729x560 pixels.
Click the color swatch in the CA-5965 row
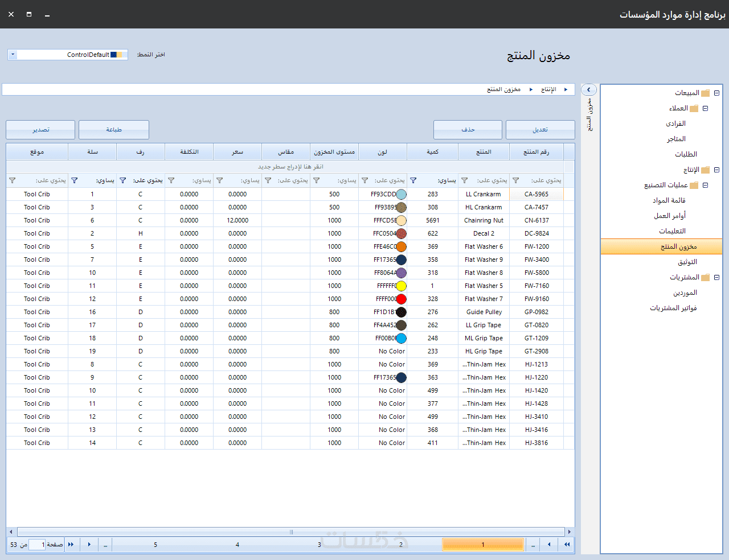coord(402,194)
